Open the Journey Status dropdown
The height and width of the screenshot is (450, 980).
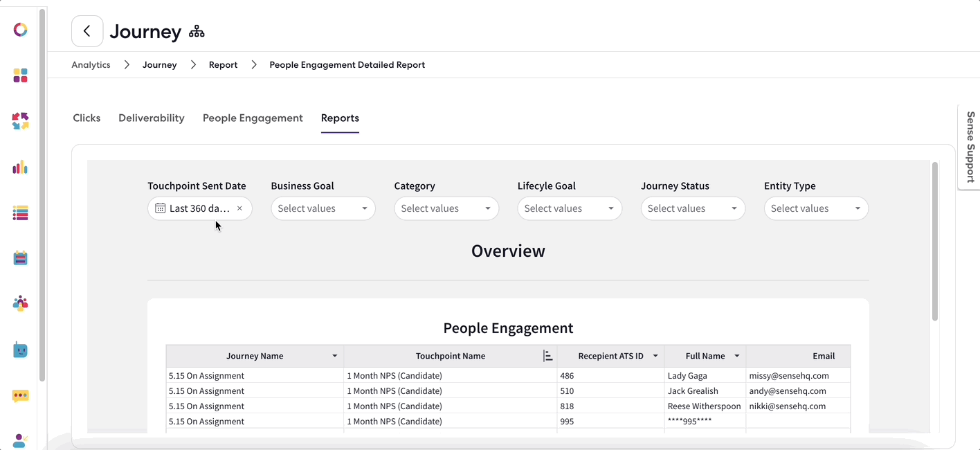click(693, 208)
